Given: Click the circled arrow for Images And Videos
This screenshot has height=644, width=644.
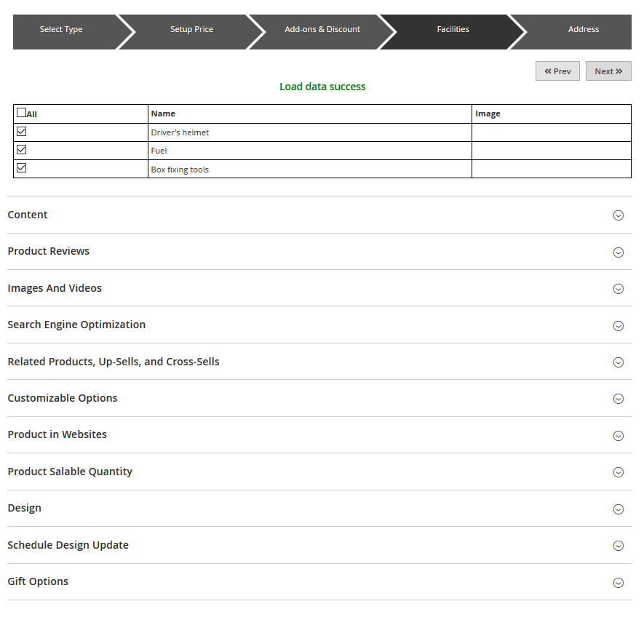Looking at the screenshot, I should (x=618, y=289).
